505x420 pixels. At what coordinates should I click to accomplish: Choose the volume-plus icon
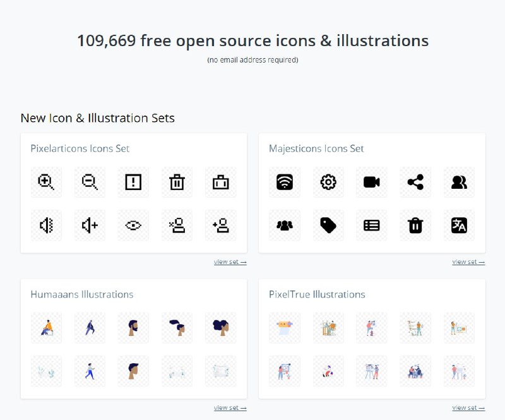tap(90, 225)
